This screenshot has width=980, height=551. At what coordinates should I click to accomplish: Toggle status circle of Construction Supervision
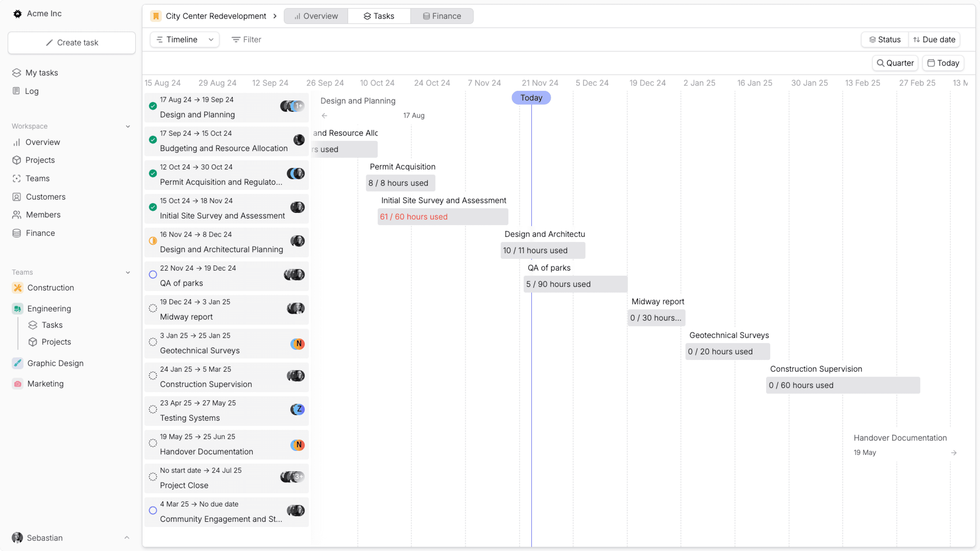(x=153, y=376)
